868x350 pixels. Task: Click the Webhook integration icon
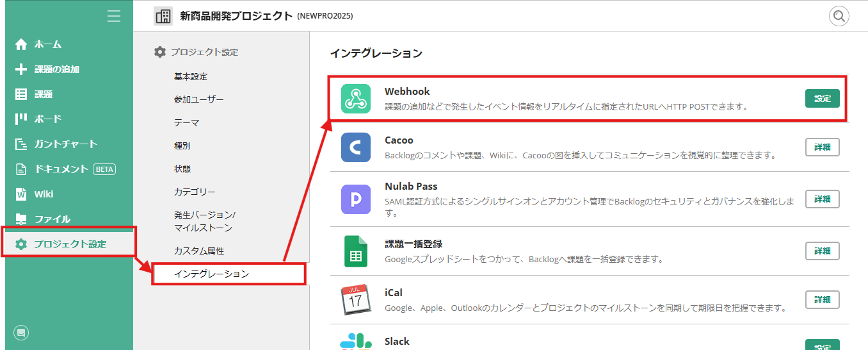click(x=356, y=99)
